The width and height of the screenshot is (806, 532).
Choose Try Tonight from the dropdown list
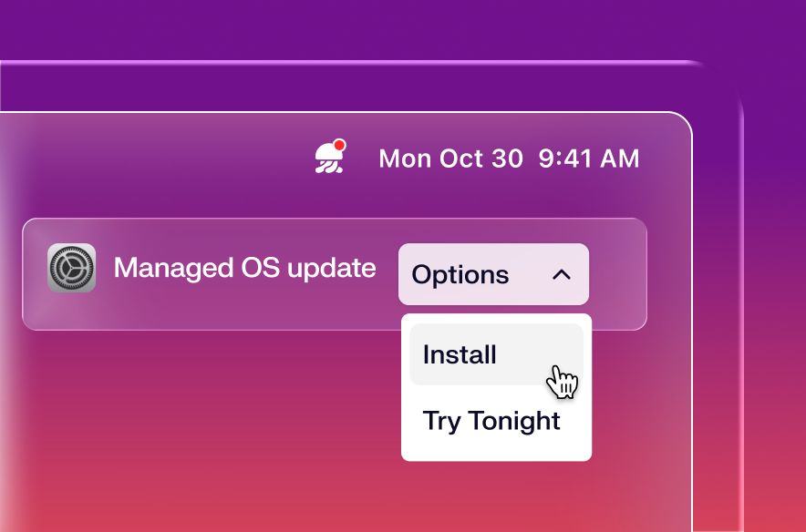point(491,421)
